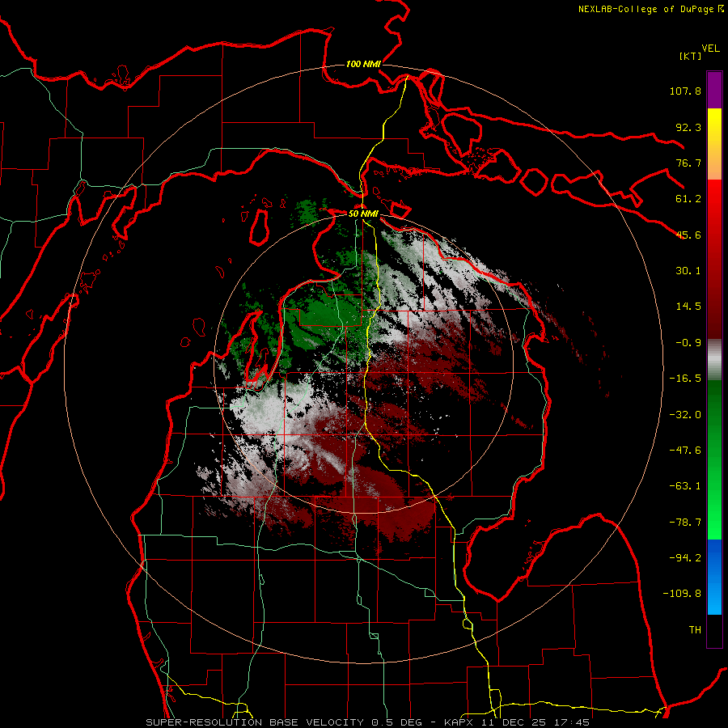The height and width of the screenshot is (728, 728).
Task: Select the 92.3 scale value
Action: pos(688,127)
